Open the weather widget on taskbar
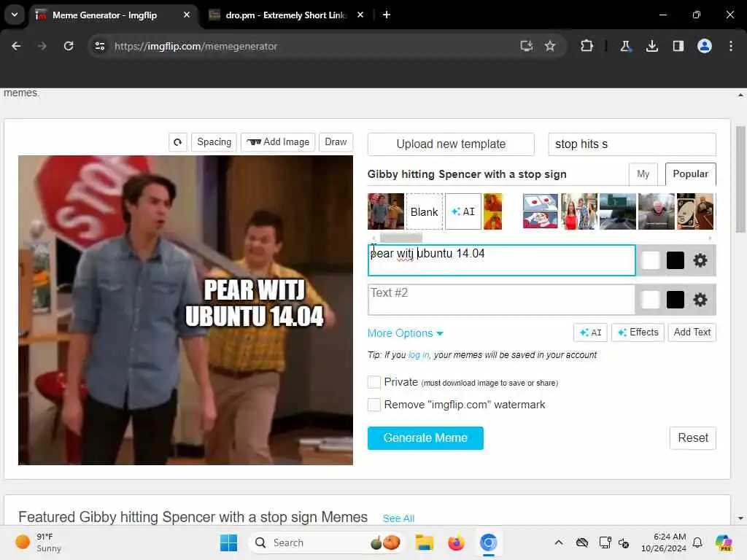This screenshot has height=560, width=747. tap(38, 542)
